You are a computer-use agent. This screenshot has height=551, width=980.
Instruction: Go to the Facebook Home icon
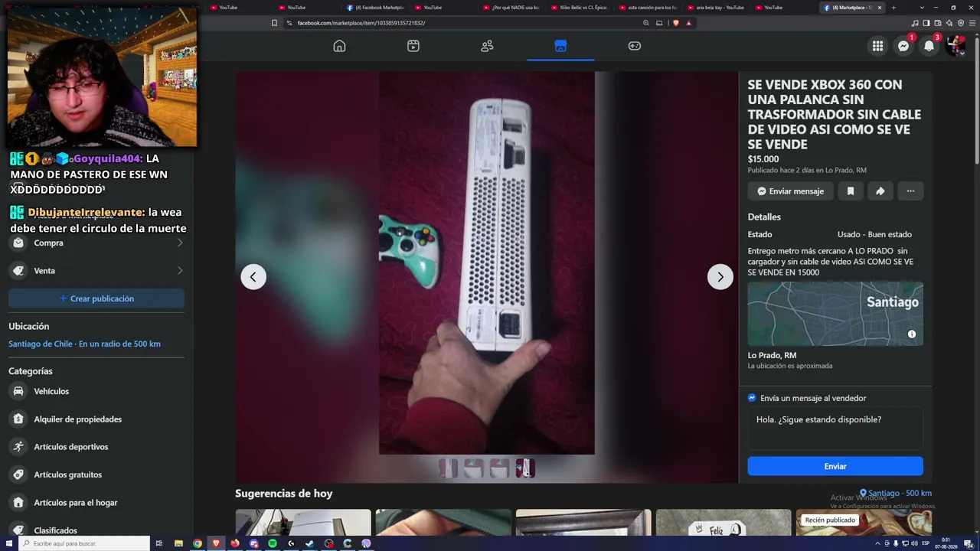339,46
